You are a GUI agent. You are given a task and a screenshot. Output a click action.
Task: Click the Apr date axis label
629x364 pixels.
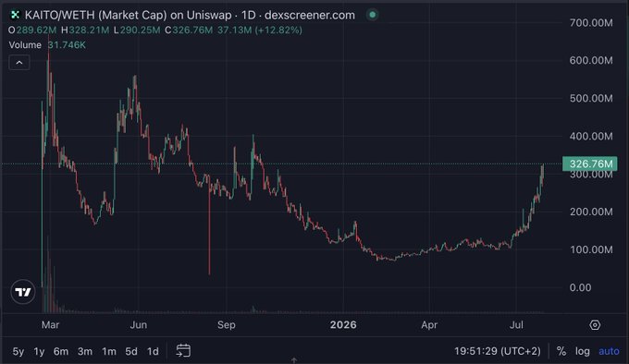point(429,325)
